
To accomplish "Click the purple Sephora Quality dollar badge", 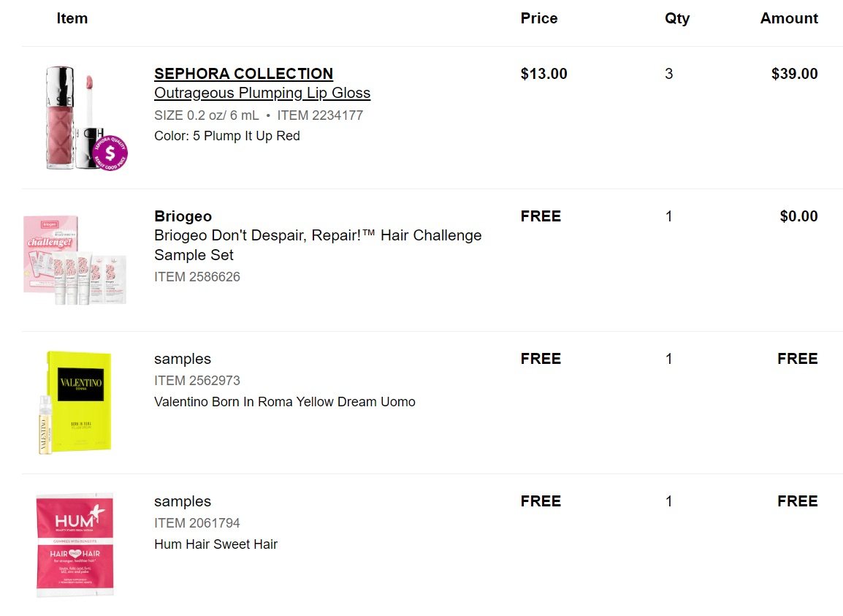I will click(x=110, y=153).
